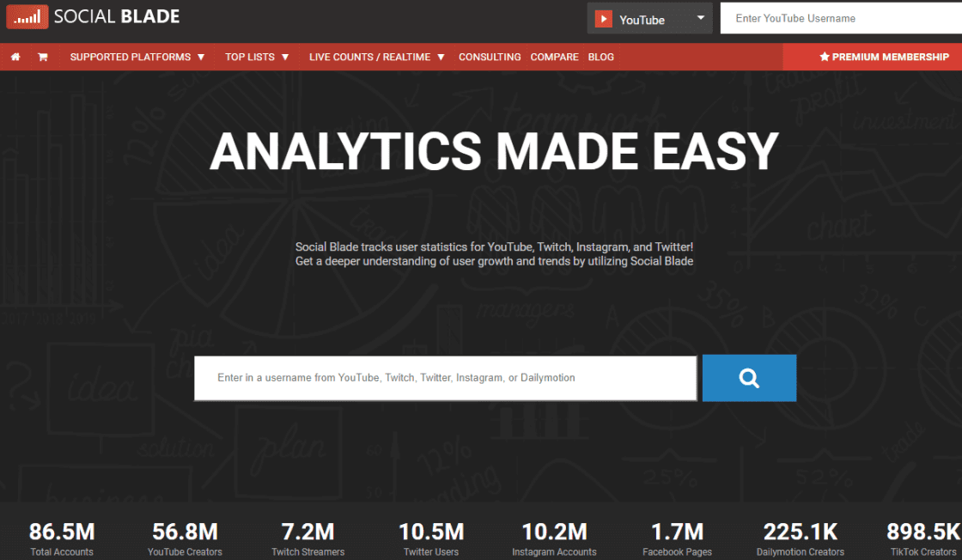
Task: Open the YouTube platform selector dropdown arrow
Action: tap(702, 17)
